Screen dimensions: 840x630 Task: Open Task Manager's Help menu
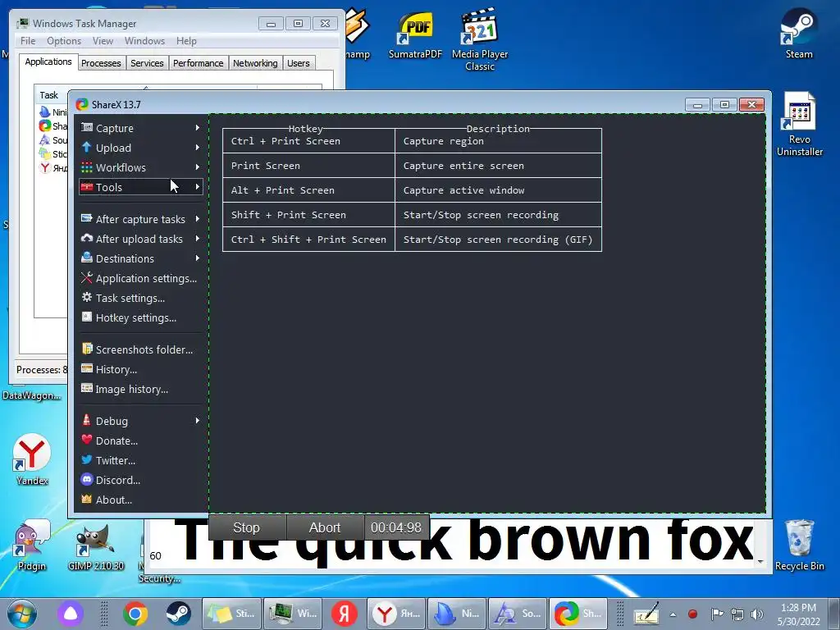pyautogui.click(x=186, y=41)
